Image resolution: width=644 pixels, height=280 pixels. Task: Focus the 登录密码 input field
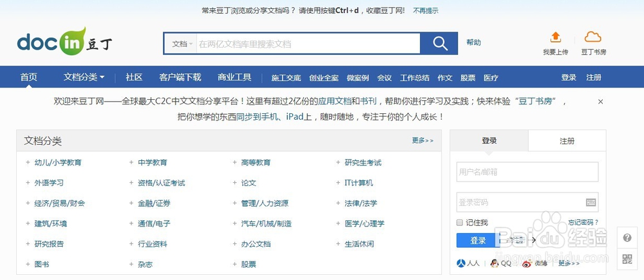[x=527, y=202]
